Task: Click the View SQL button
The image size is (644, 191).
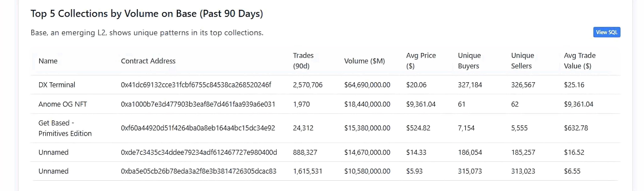Action: click(606, 32)
